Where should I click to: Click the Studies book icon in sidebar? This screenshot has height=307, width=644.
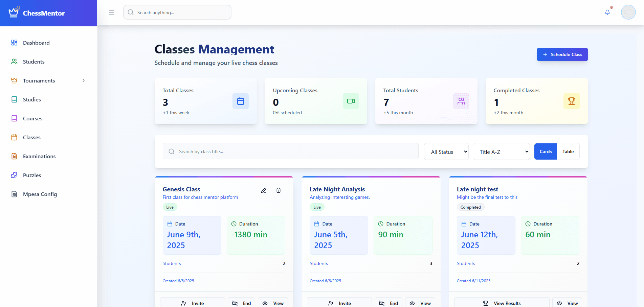(x=14, y=99)
